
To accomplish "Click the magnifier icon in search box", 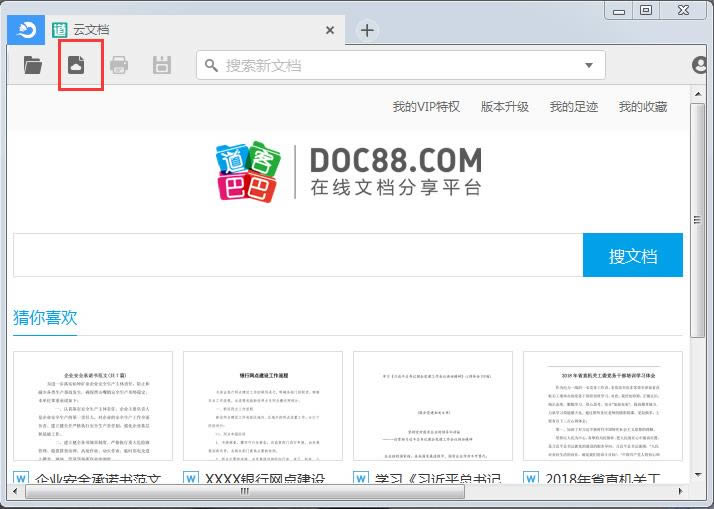I will tap(211, 65).
